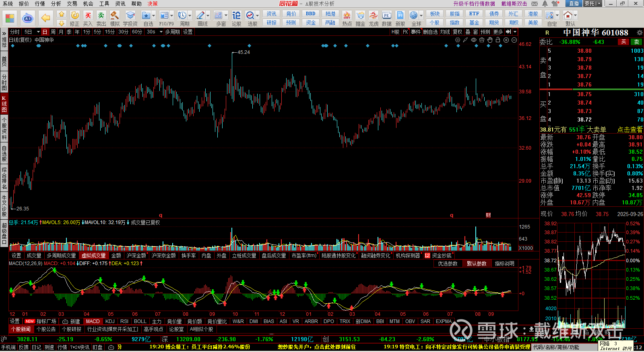Click the red 买 button in order panel
The height and width of the screenshot is (352, 644).
tap(623, 42)
